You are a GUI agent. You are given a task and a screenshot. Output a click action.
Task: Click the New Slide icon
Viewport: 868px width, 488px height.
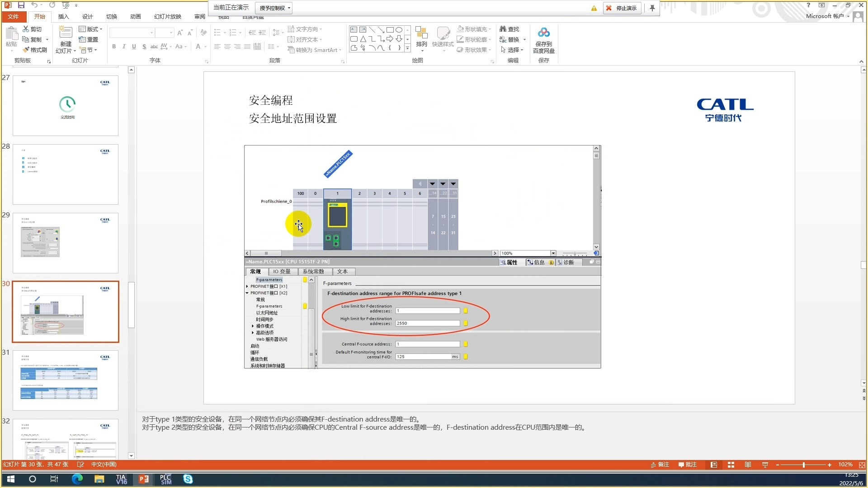coord(66,33)
